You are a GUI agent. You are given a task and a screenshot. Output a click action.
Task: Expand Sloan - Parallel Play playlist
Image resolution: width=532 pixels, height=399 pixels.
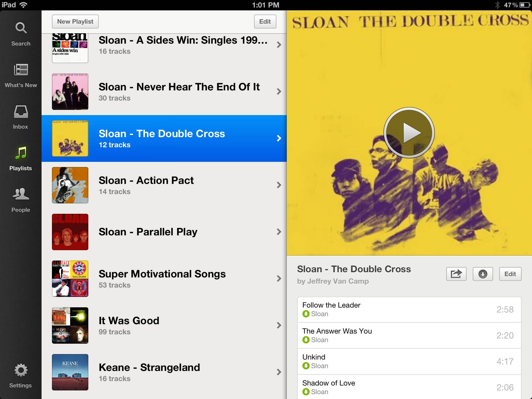[x=278, y=232]
